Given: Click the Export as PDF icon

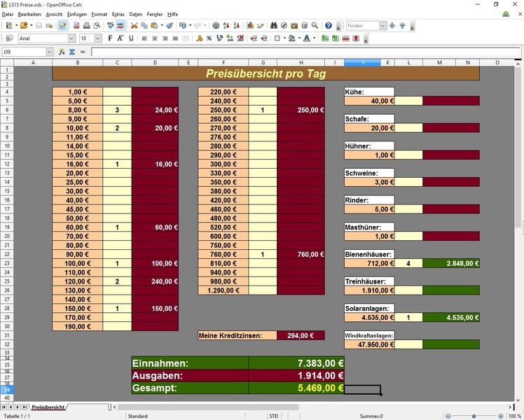Looking at the screenshot, I should 76,26.
